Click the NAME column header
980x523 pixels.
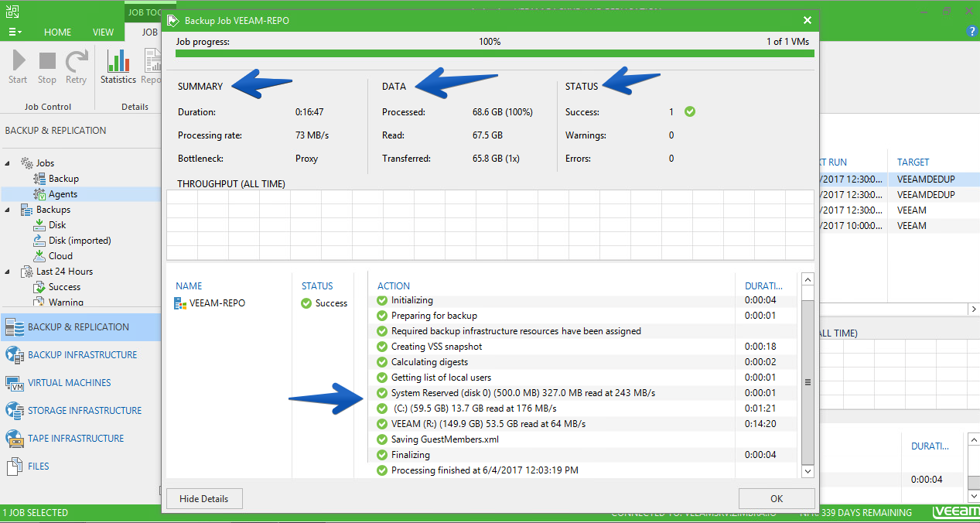click(x=189, y=286)
